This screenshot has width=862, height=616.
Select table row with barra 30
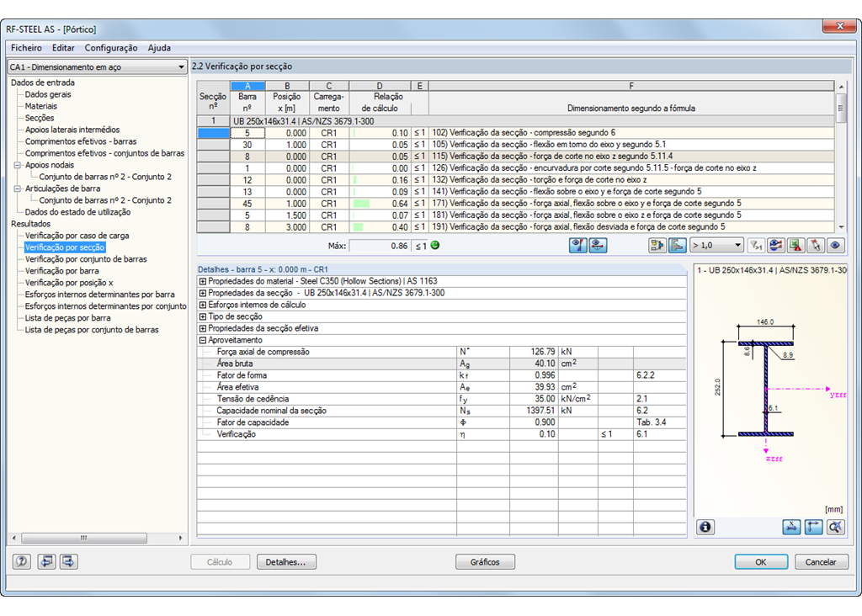pyautogui.click(x=516, y=145)
